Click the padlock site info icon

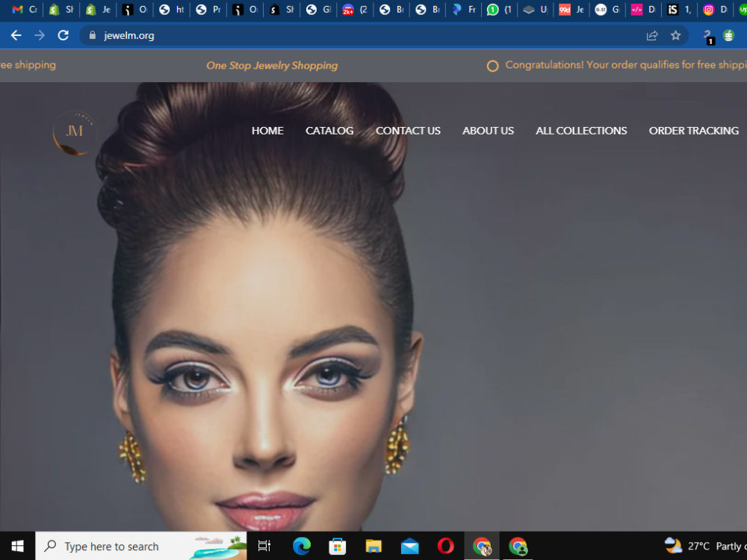tap(93, 35)
